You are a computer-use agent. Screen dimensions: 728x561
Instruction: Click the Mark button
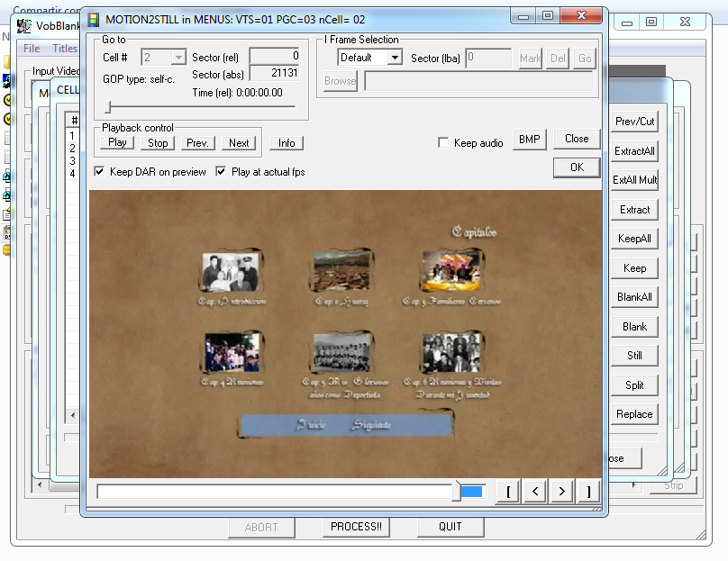click(530, 59)
